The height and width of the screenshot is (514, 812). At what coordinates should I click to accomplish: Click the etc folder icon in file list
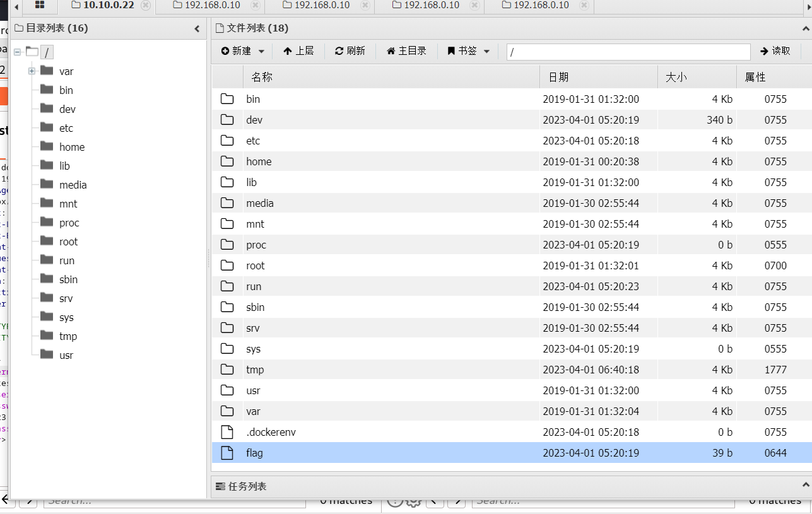tap(227, 141)
